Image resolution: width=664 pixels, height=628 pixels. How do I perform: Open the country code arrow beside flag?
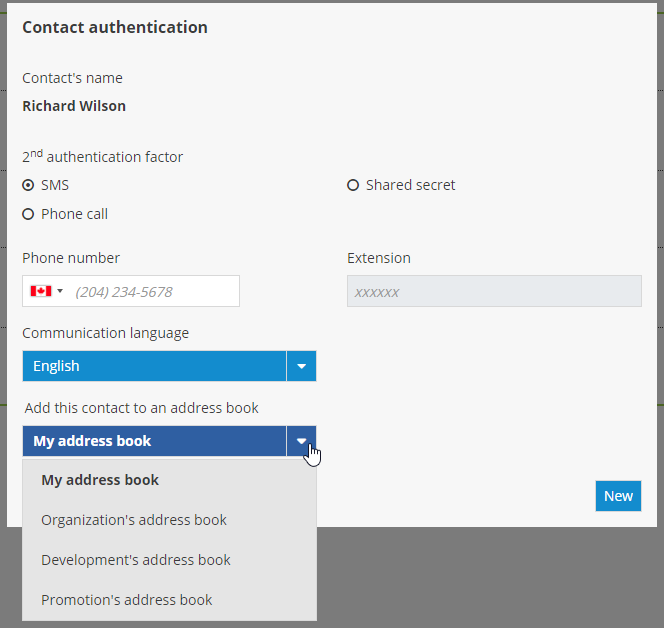point(60,291)
